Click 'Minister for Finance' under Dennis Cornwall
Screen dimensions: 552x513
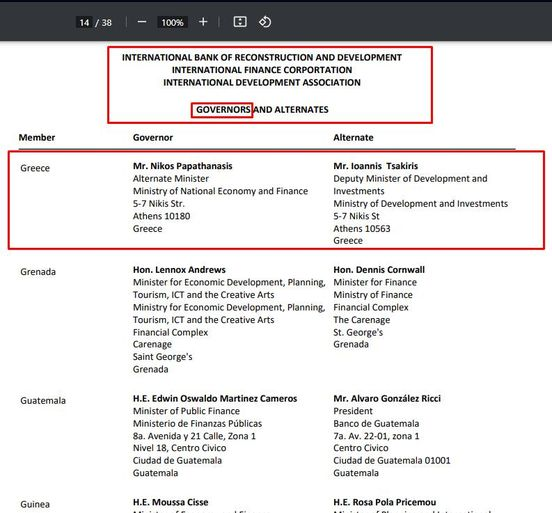[375, 282]
